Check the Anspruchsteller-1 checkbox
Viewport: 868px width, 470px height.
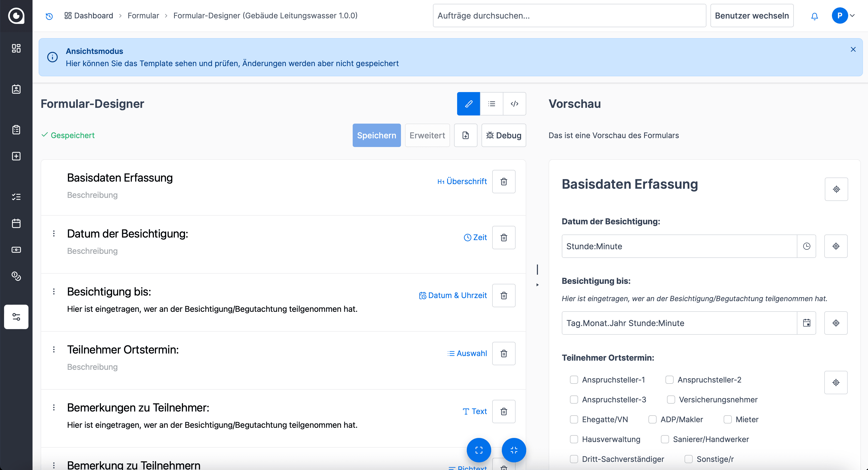tap(574, 380)
